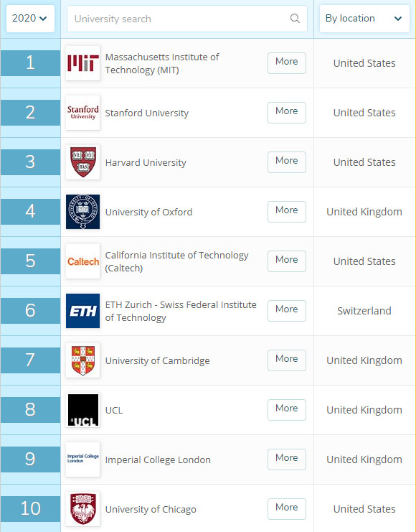The image size is (416, 532).
Task: Click the MIT logo
Action: click(82, 63)
